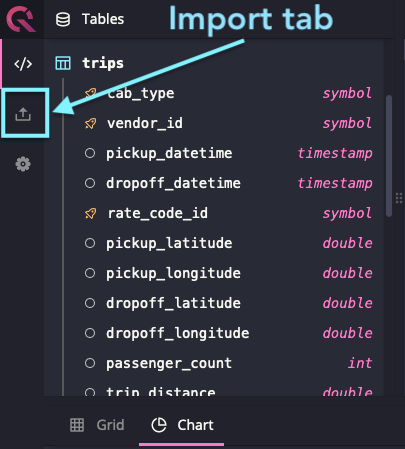Click the Chart pie icon
This screenshot has width=405, height=449.
pos(159,425)
